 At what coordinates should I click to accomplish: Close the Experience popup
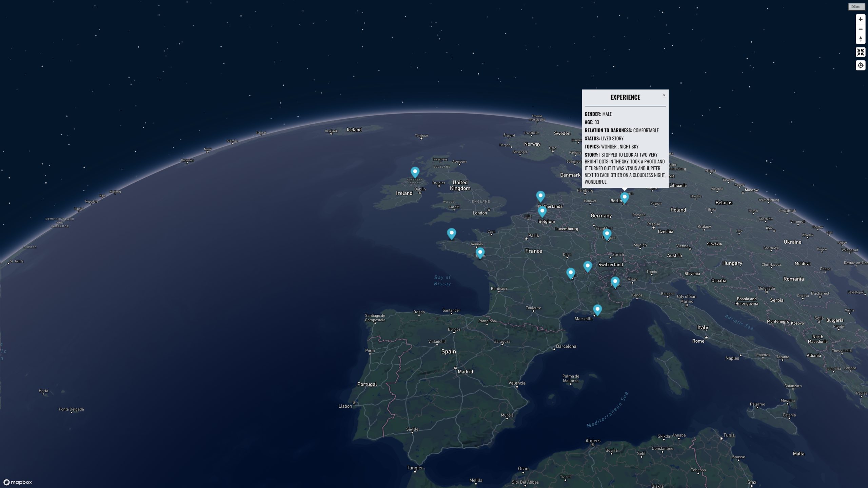pos(664,95)
